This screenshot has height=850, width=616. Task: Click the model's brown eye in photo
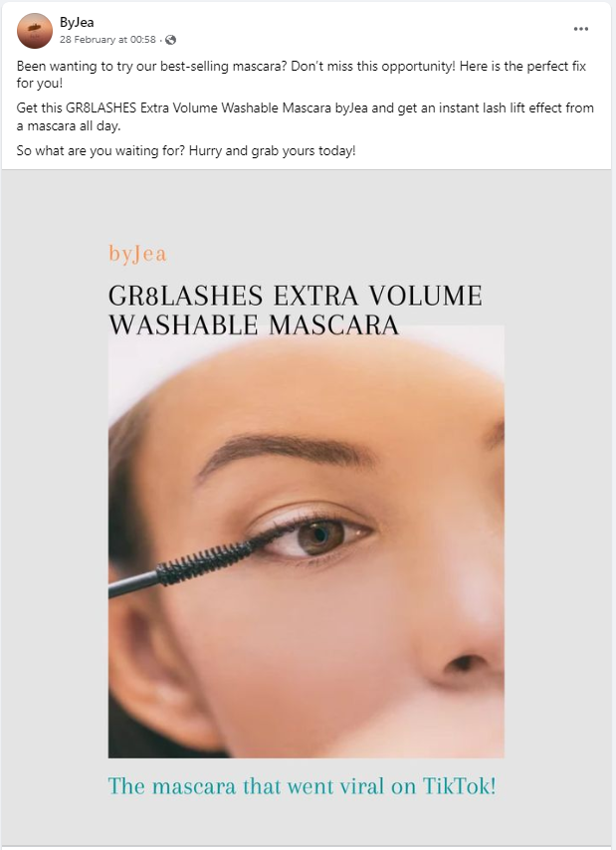pos(319,536)
